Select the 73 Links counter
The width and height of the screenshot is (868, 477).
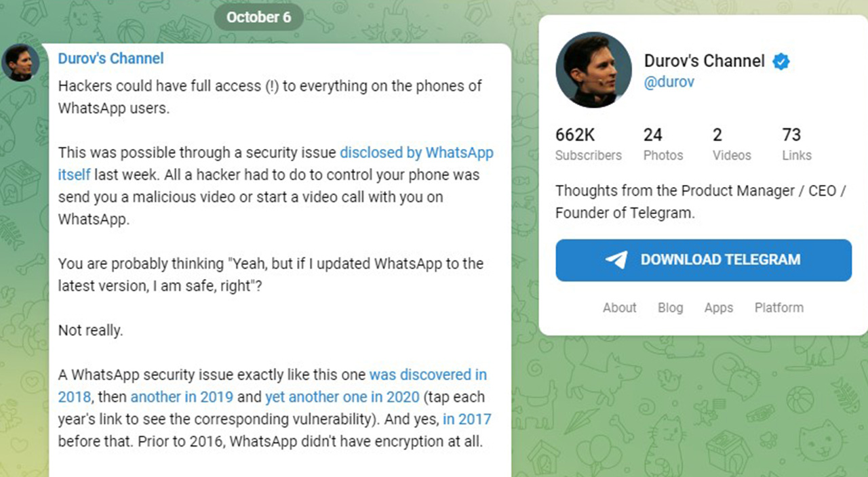pyautogui.click(x=796, y=144)
